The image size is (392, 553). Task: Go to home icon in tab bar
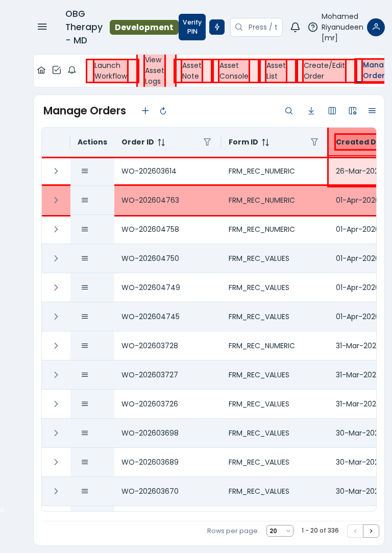(41, 70)
